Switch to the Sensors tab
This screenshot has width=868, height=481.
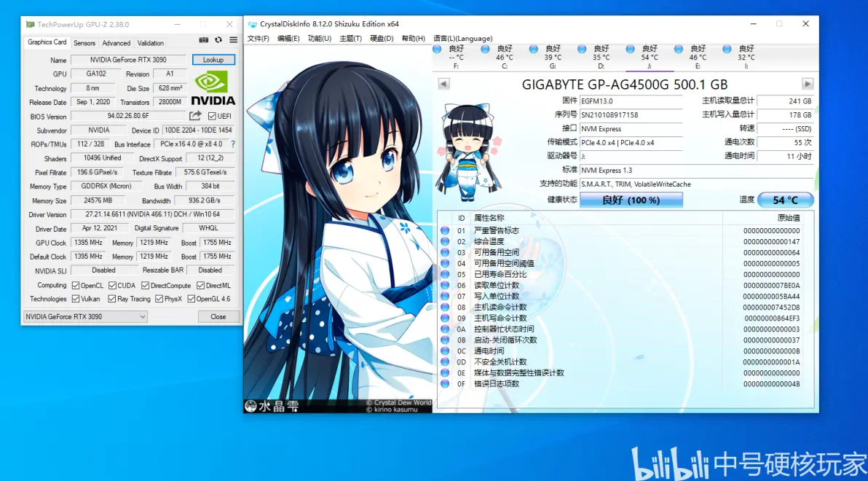pos(84,43)
